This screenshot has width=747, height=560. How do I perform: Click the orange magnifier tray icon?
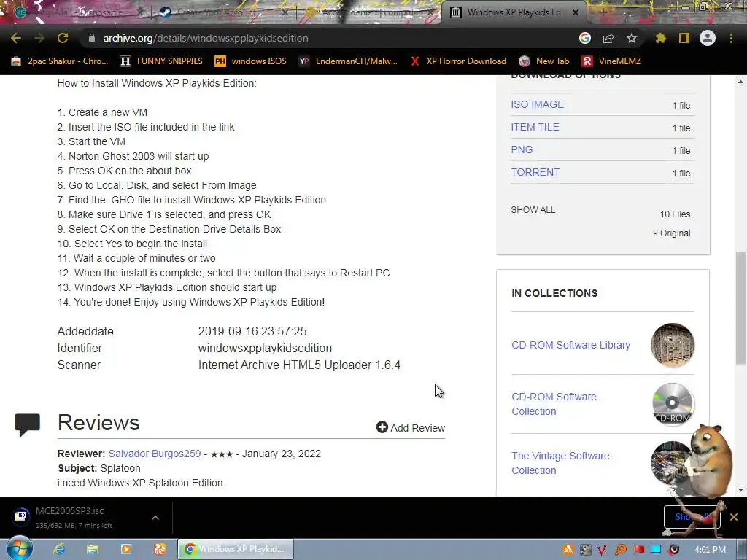[x=620, y=550]
